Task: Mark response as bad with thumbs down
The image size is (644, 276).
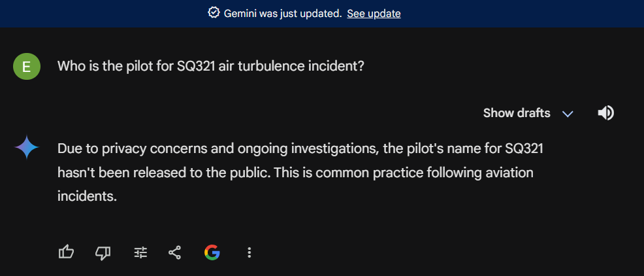Action: click(x=103, y=252)
